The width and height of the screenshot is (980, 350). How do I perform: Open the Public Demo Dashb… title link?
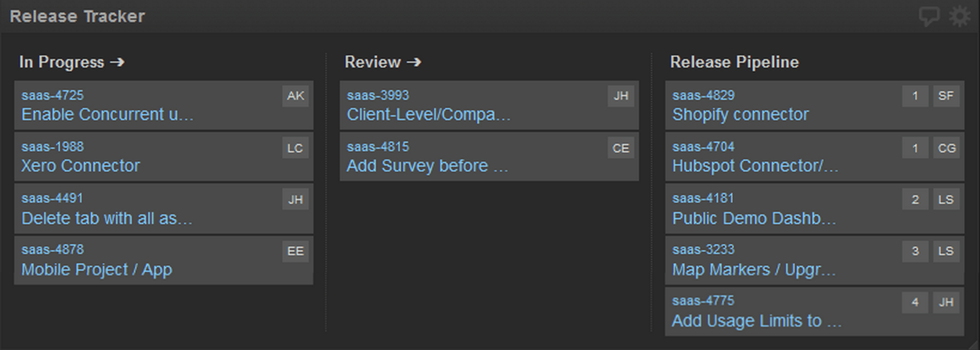(754, 219)
